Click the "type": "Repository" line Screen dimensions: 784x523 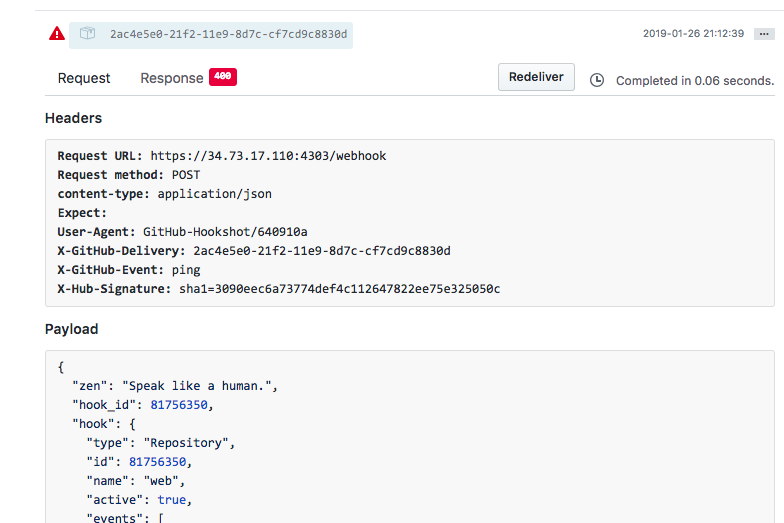click(160, 443)
